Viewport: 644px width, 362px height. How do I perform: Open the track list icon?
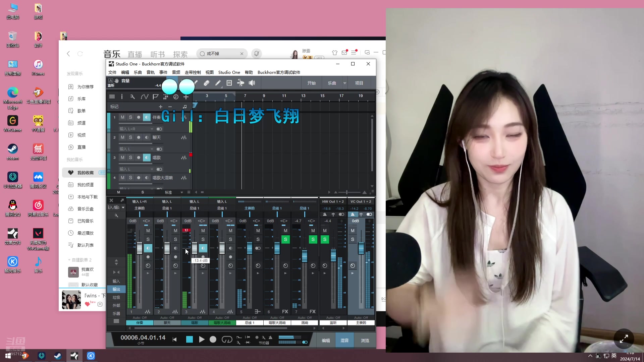pos(112,97)
